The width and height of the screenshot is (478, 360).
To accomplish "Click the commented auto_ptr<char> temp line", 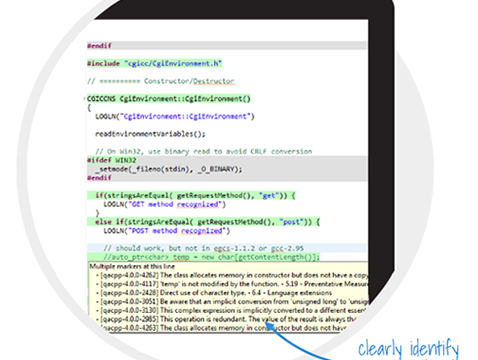I will click(211, 257).
